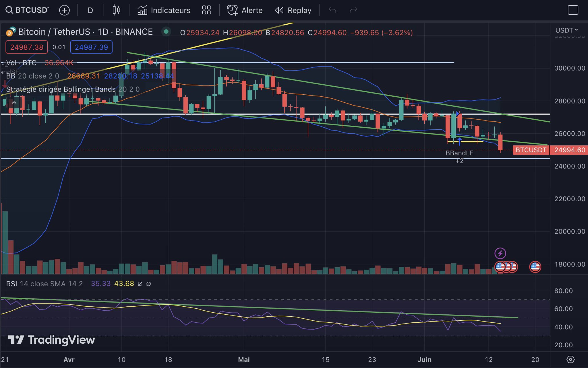Click the 24994.60 current price tag

(570, 150)
